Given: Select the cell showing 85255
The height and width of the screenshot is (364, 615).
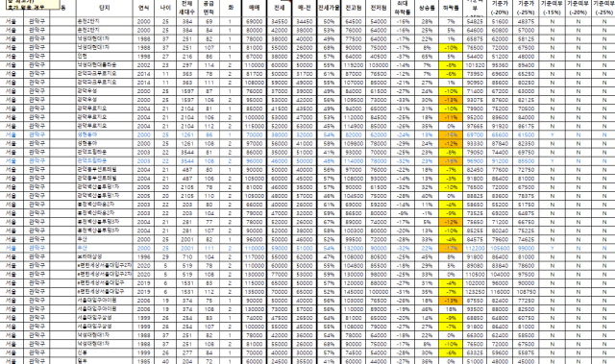Looking at the screenshot, I should click(475, 231).
